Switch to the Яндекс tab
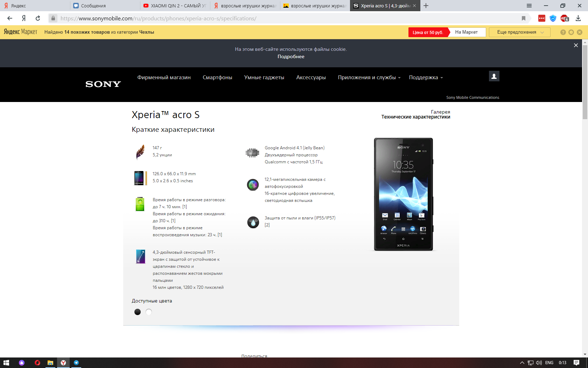The width and height of the screenshot is (588, 368). click(35, 6)
